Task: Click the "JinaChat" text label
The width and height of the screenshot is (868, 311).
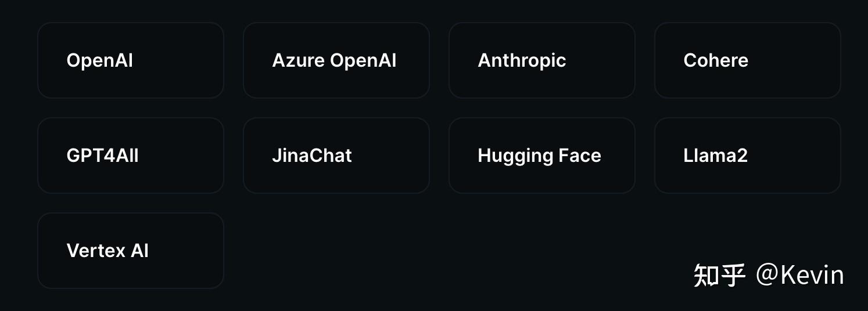Action: pos(312,155)
